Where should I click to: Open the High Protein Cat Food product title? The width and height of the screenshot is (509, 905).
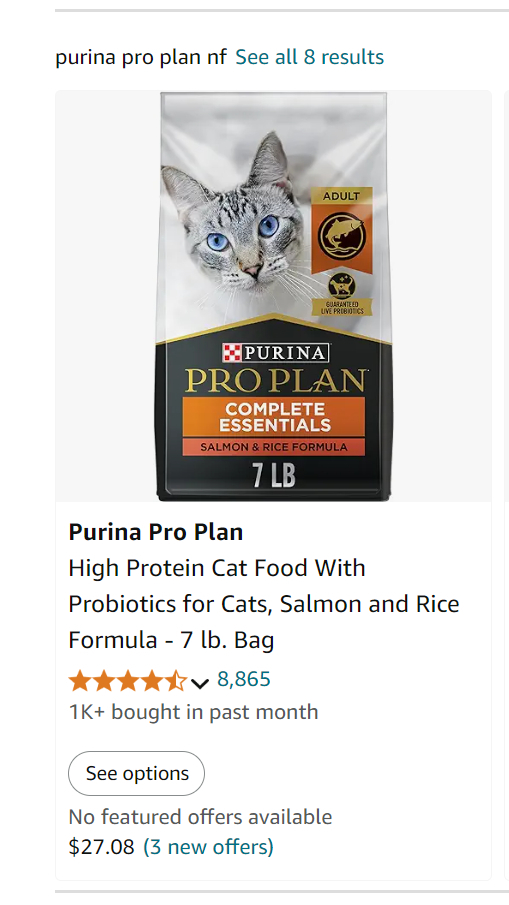coord(264,604)
